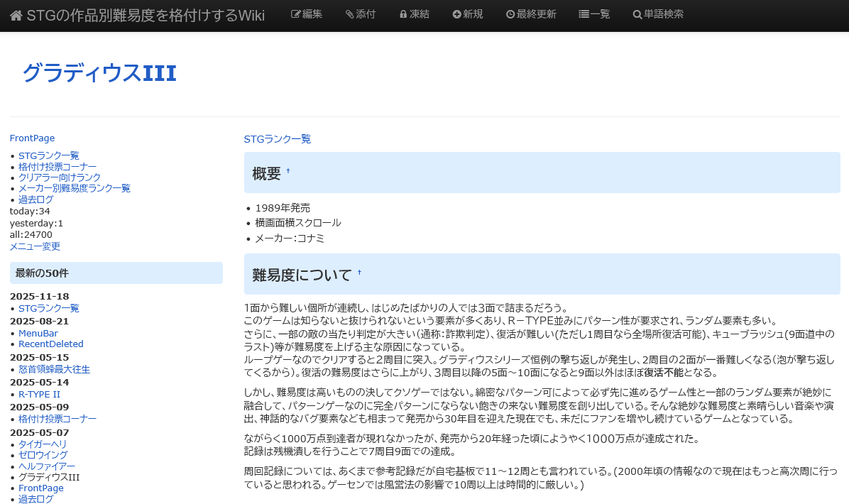Image resolution: width=849 pixels, height=504 pixels.
Task: Click the 凍結 lock freeze icon
Action: point(403,14)
